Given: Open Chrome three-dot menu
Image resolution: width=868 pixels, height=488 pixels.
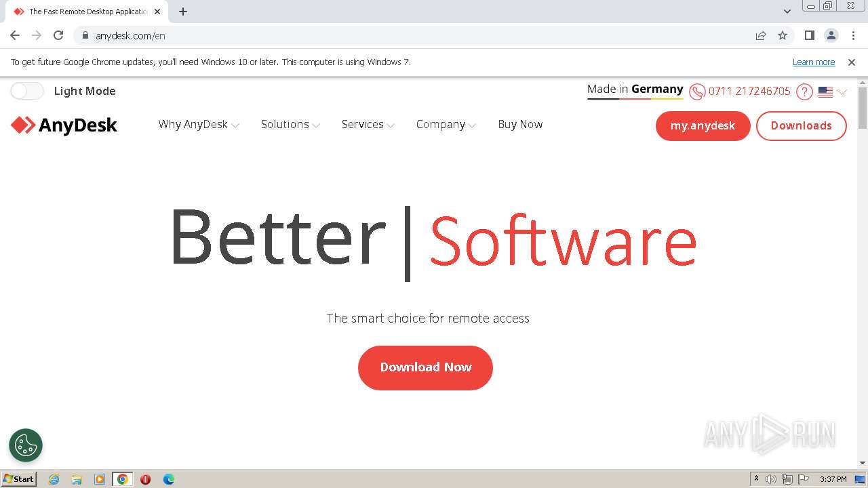Looking at the screenshot, I should [853, 35].
